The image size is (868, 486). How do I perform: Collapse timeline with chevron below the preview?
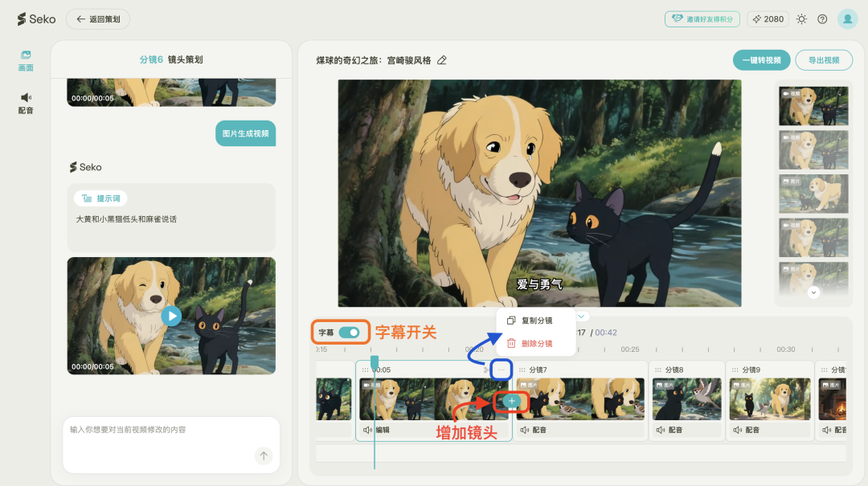coord(582,317)
